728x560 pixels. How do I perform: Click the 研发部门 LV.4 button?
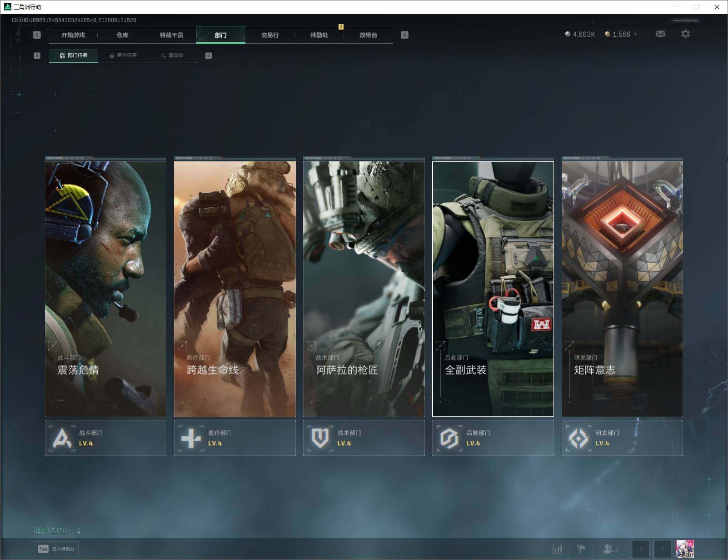pyautogui.click(x=622, y=438)
